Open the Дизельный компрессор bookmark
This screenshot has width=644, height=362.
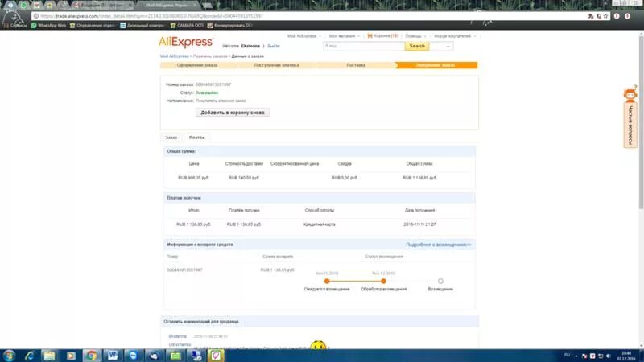142,26
